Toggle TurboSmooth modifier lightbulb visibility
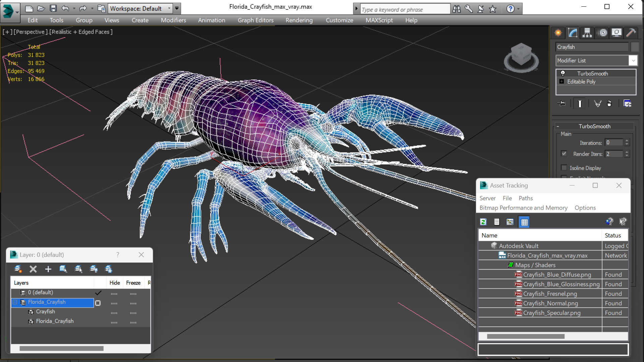 point(563,73)
